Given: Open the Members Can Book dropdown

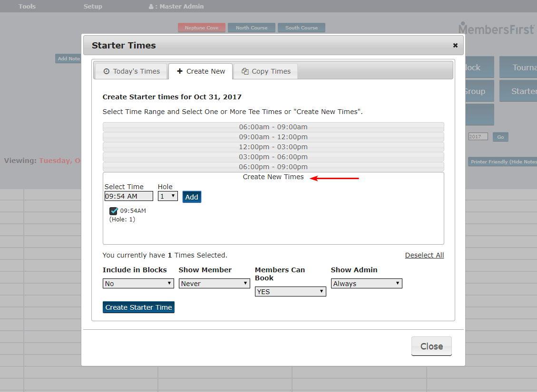Looking at the screenshot, I should coord(290,291).
